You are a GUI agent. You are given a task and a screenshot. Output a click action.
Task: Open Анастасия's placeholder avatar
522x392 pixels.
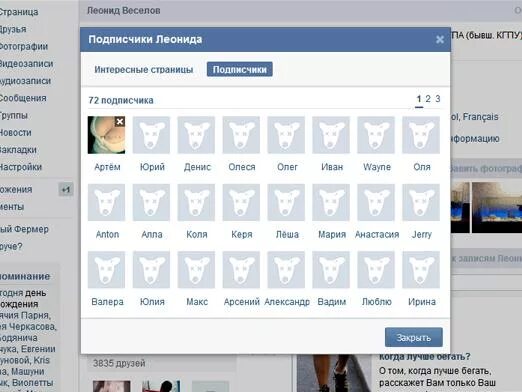tap(376, 203)
